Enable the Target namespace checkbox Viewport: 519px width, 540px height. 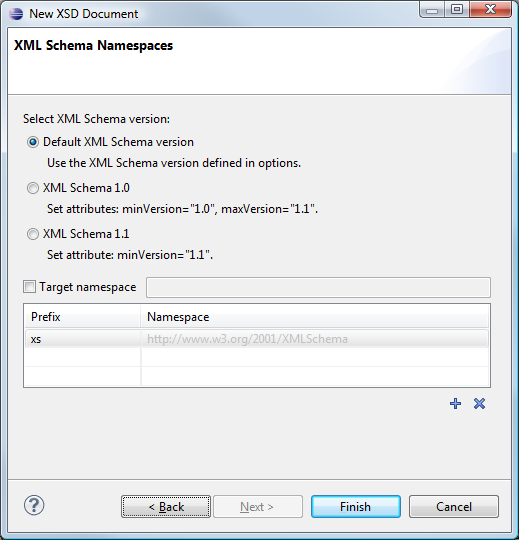pyautogui.click(x=29, y=287)
